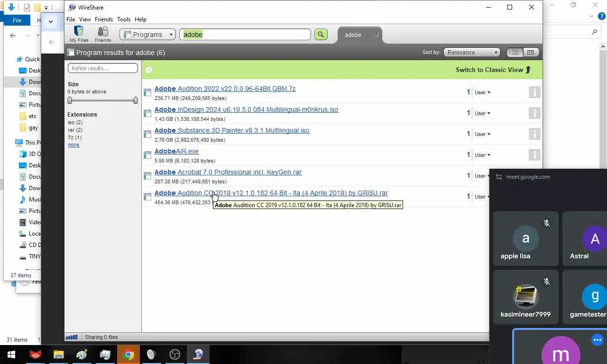
Task: Open My Files in WireShare toolbar
Action: (x=79, y=34)
